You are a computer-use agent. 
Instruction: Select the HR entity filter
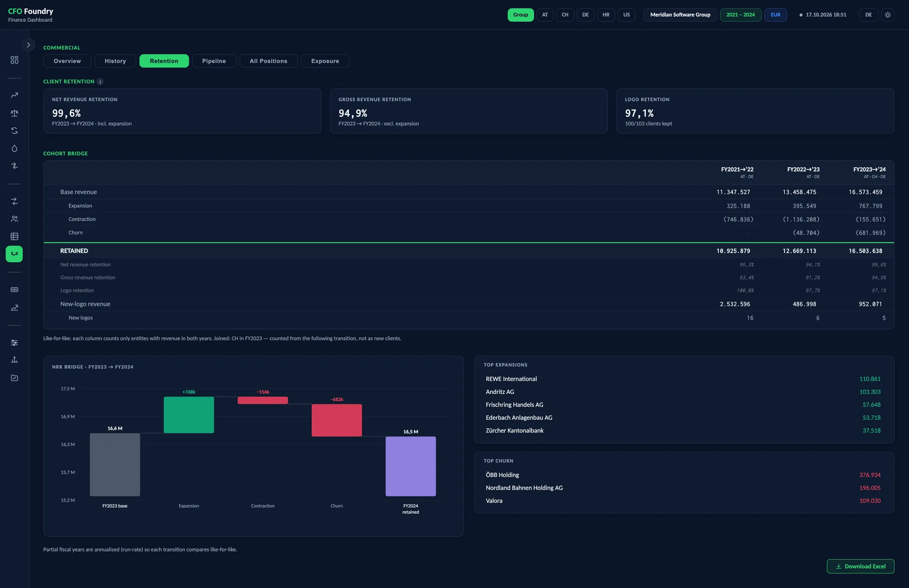606,15
